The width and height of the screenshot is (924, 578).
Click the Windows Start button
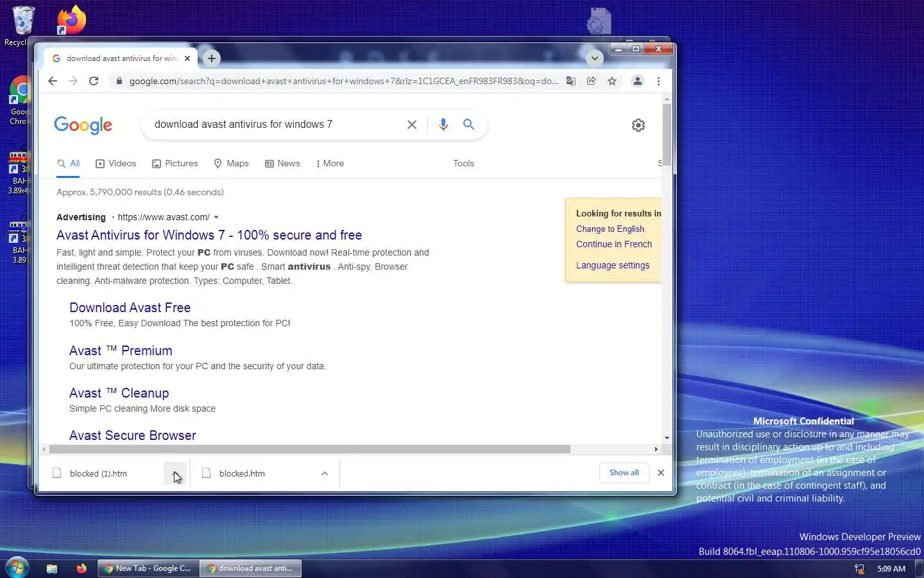17,568
